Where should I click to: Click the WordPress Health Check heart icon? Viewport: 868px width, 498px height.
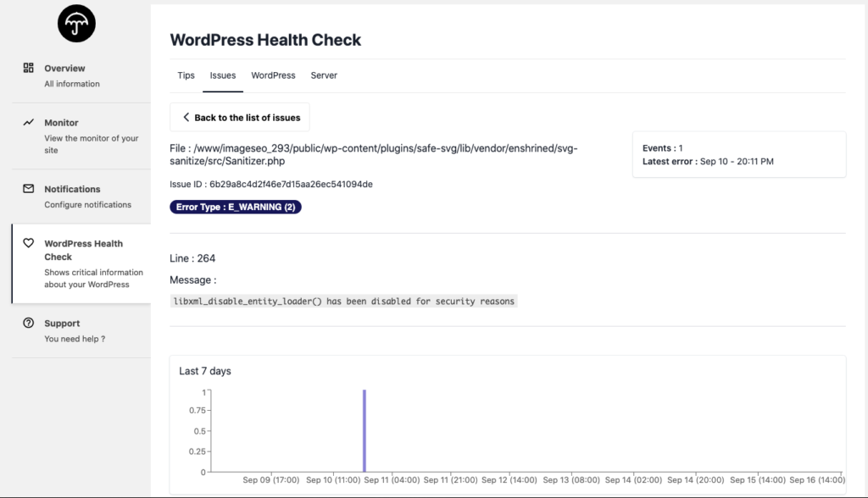[x=28, y=243]
